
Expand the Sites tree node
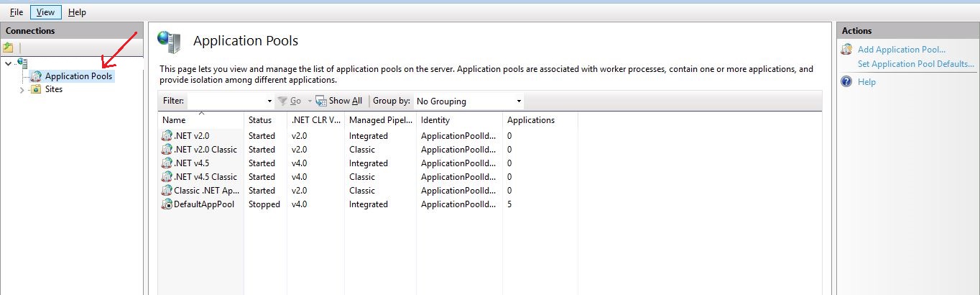[x=22, y=90]
